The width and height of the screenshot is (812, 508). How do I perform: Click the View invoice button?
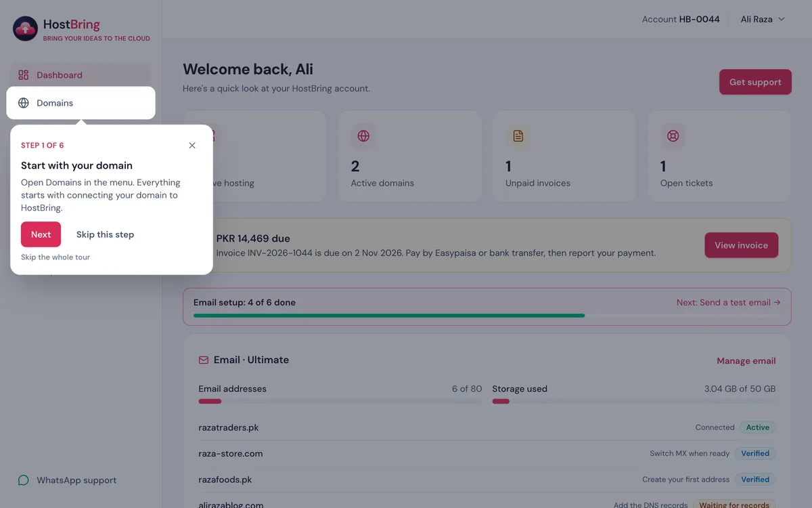(742, 245)
